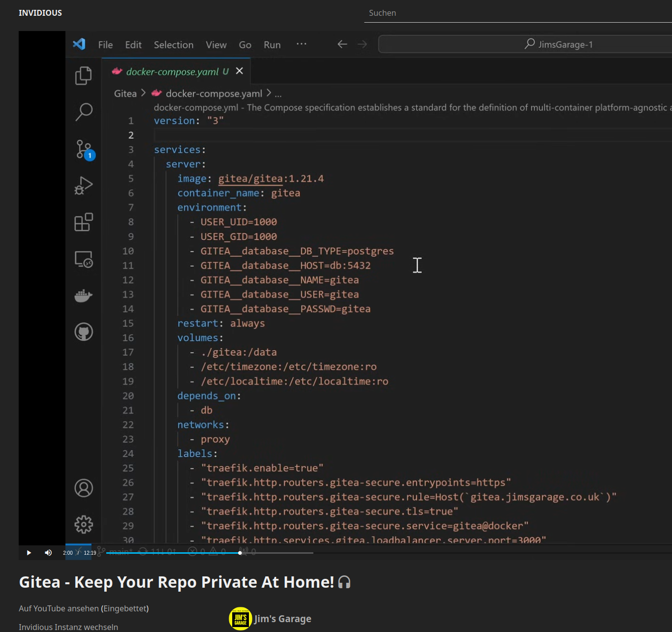Play the video

[x=29, y=553]
